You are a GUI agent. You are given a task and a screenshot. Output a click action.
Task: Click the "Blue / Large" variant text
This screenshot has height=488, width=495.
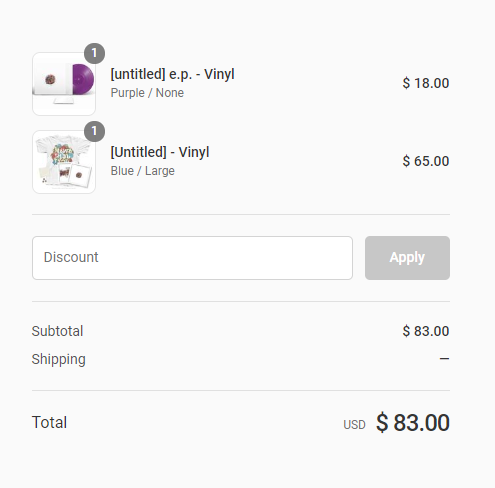pos(142,171)
